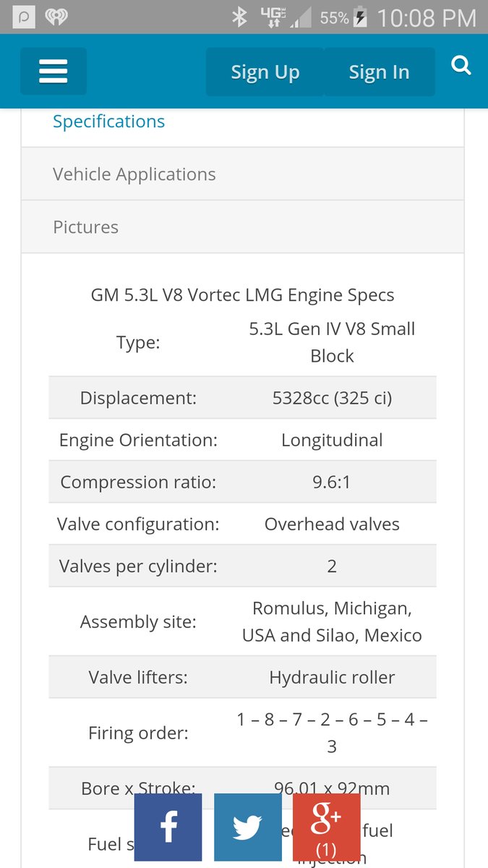
Task: Share page on Facebook
Action: [x=168, y=827]
